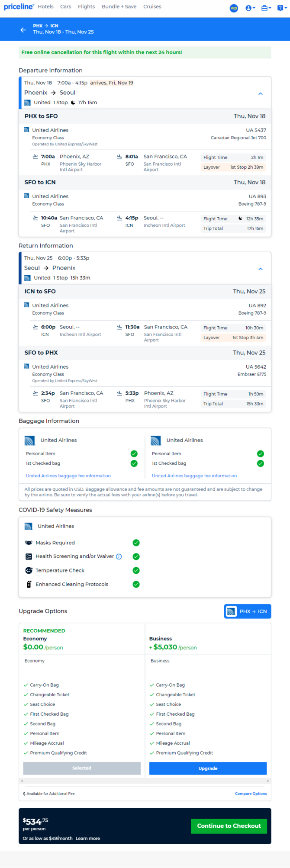Click the landing icon beside 11:30a
This screenshot has height=868, width=290.
(x=119, y=327)
